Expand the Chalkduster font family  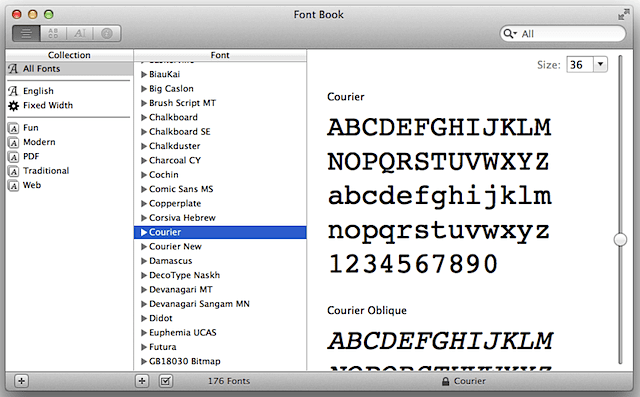(x=144, y=146)
